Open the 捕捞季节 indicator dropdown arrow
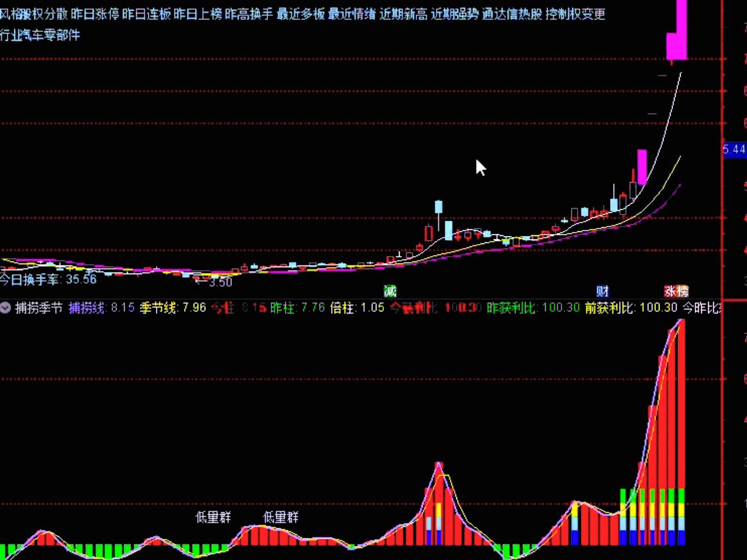747x560 pixels. click(x=5, y=308)
